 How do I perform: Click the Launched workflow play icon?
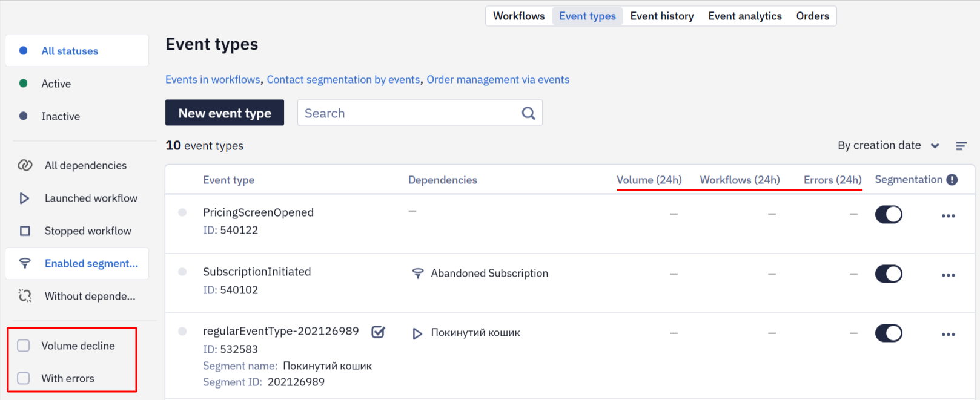pyautogui.click(x=24, y=198)
